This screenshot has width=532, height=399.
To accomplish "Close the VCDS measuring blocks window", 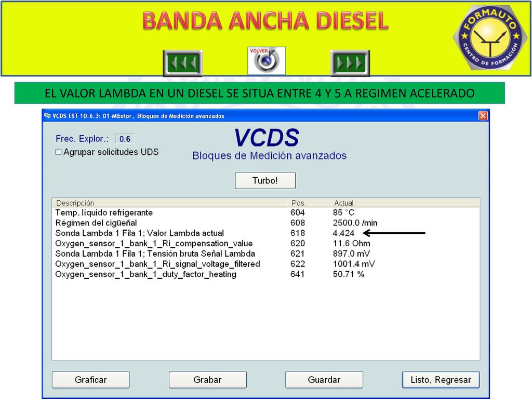I will [x=483, y=116].
